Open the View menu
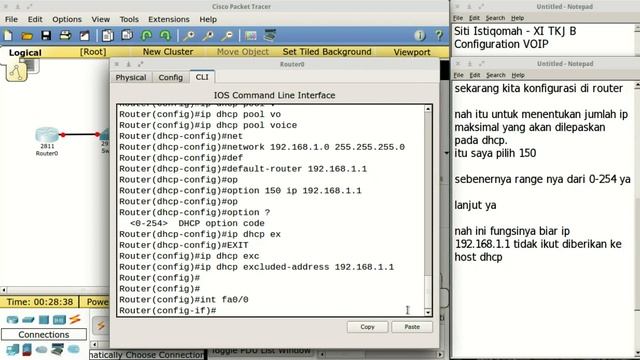 pyautogui.click(x=100, y=19)
